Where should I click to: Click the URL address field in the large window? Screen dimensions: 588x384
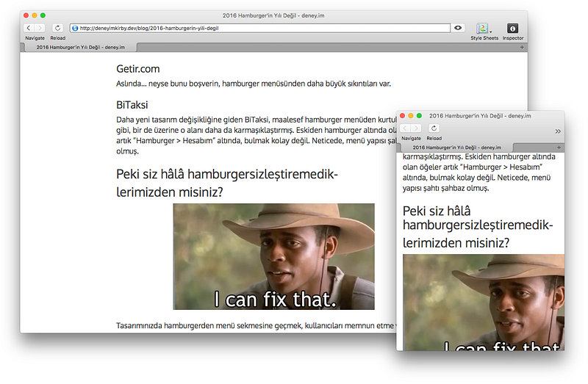tap(260, 28)
